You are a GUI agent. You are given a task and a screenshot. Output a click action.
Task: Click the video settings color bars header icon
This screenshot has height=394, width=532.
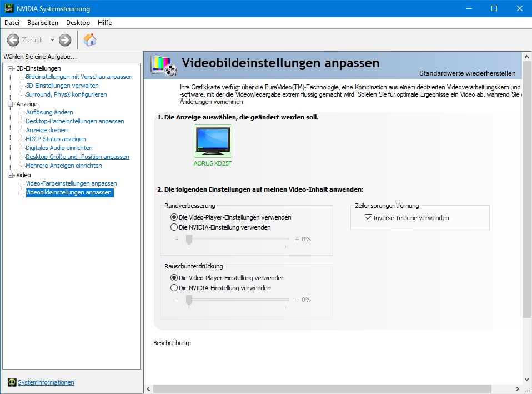pyautogui.click(x=164, y=66)
